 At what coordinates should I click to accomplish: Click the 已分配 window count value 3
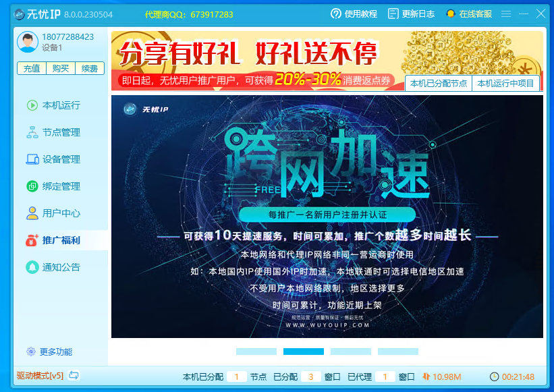[x=311, y=376]
